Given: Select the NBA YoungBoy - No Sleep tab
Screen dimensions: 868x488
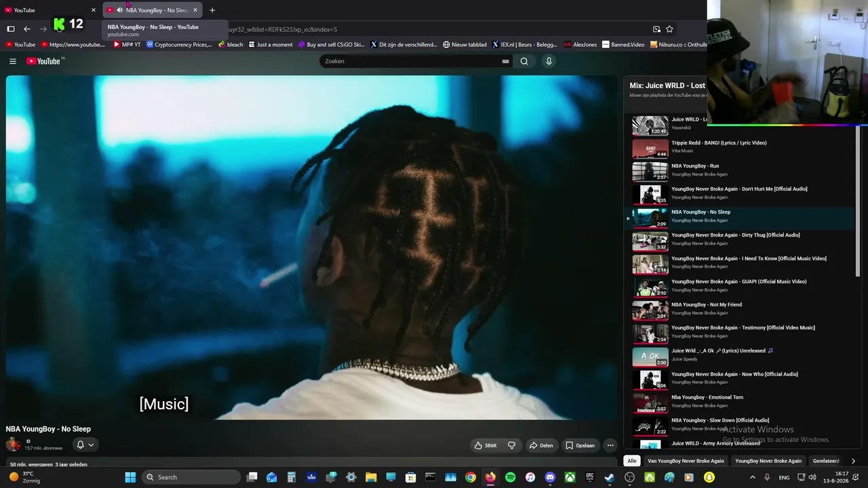Looking at the screenshot, I should (x=153, y=10).
